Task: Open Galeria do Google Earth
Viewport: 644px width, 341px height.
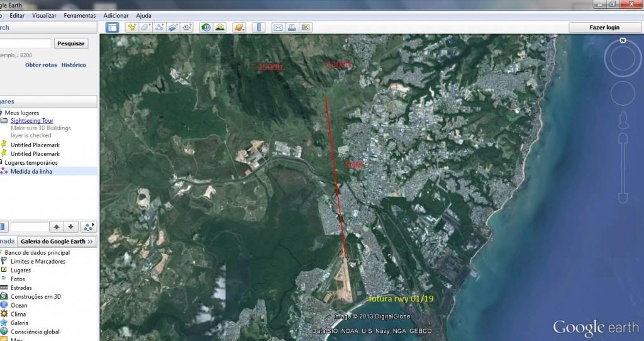Action: (x=57, y=241)
